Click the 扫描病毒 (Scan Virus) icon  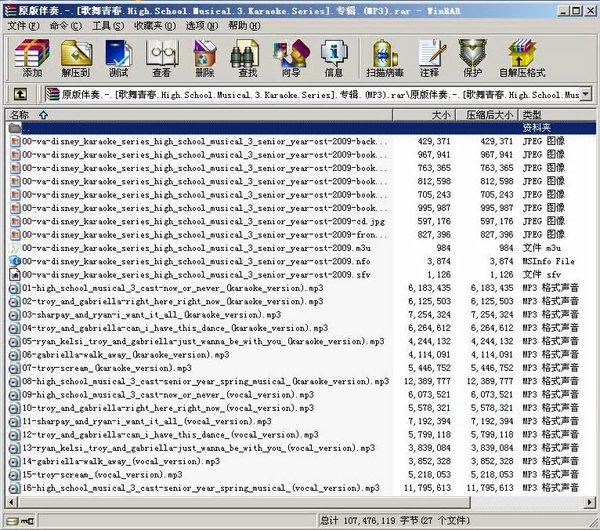385,58
